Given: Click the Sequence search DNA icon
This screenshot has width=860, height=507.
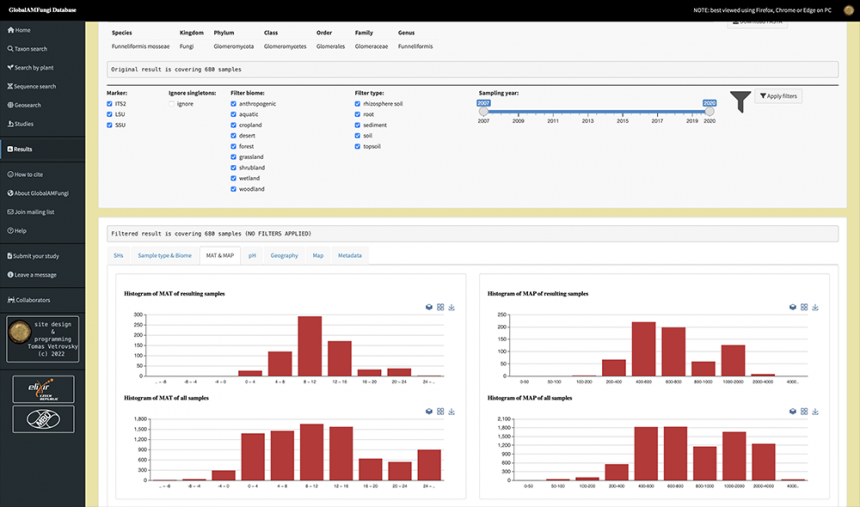Looking at the screenshot, I should click(x=10, y=86).
